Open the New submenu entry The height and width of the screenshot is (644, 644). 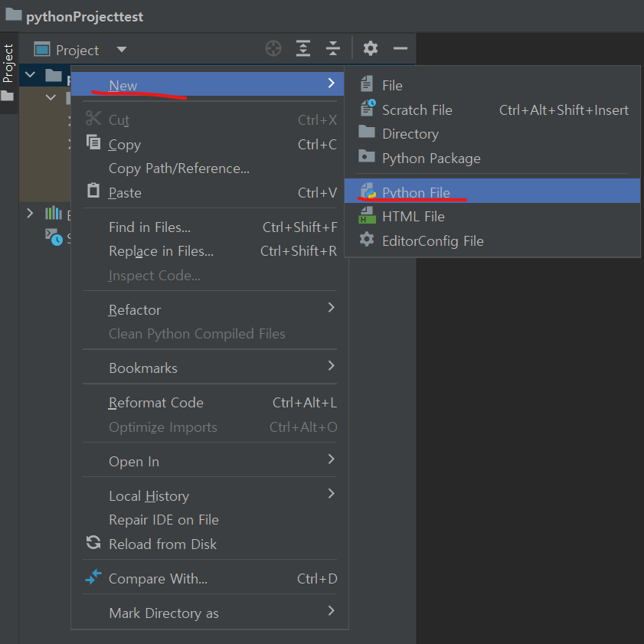point(208,84)
